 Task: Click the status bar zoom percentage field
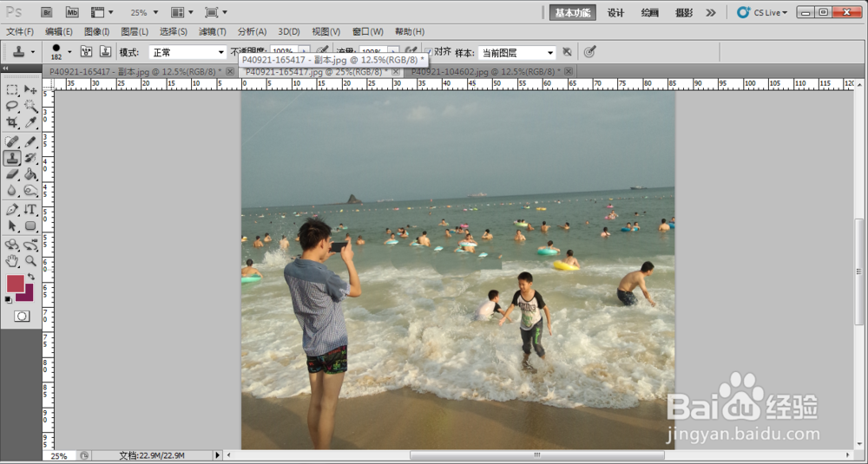tap(60, 455)
